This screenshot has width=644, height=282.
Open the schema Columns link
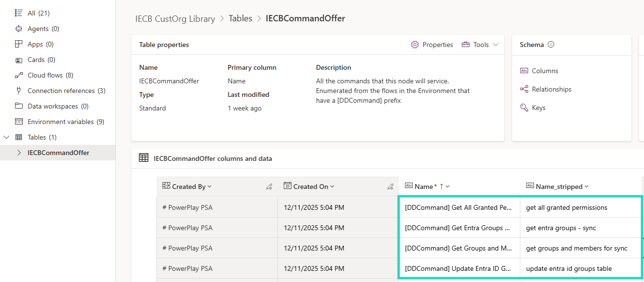click(x=545, y=71)
